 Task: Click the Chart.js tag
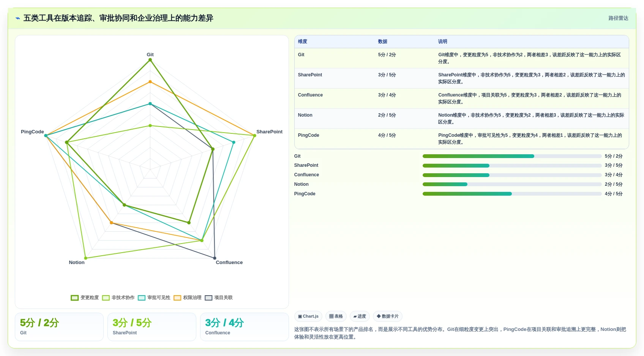click(308, 316)
